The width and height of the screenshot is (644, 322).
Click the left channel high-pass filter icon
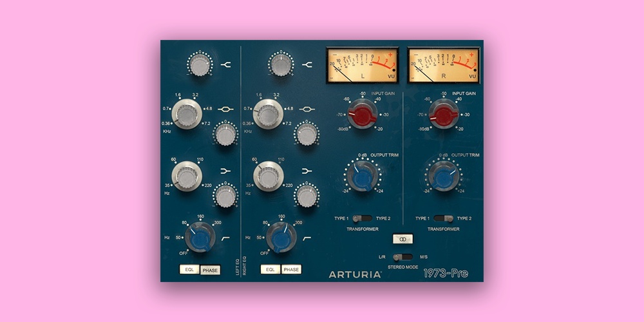pyautogui.click(x=226, y=238)
